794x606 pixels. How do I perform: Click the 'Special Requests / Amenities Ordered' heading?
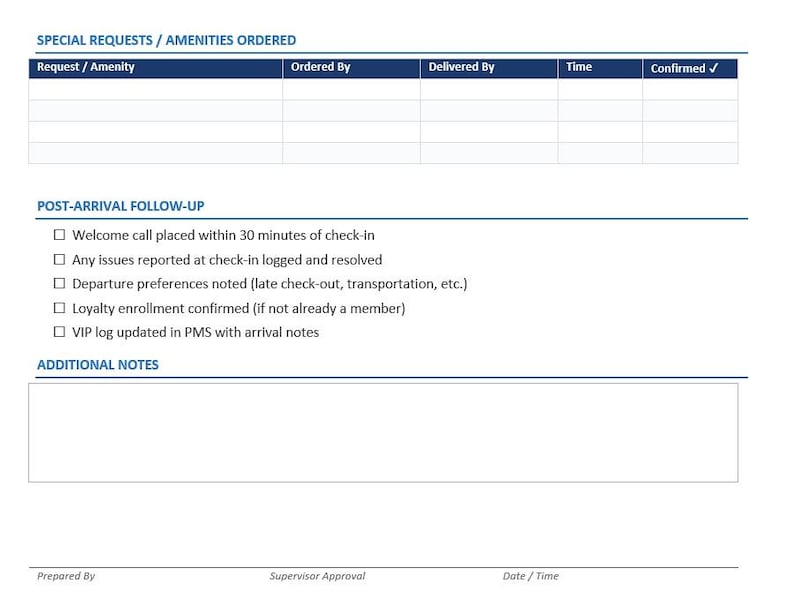(x=166, y=41)
